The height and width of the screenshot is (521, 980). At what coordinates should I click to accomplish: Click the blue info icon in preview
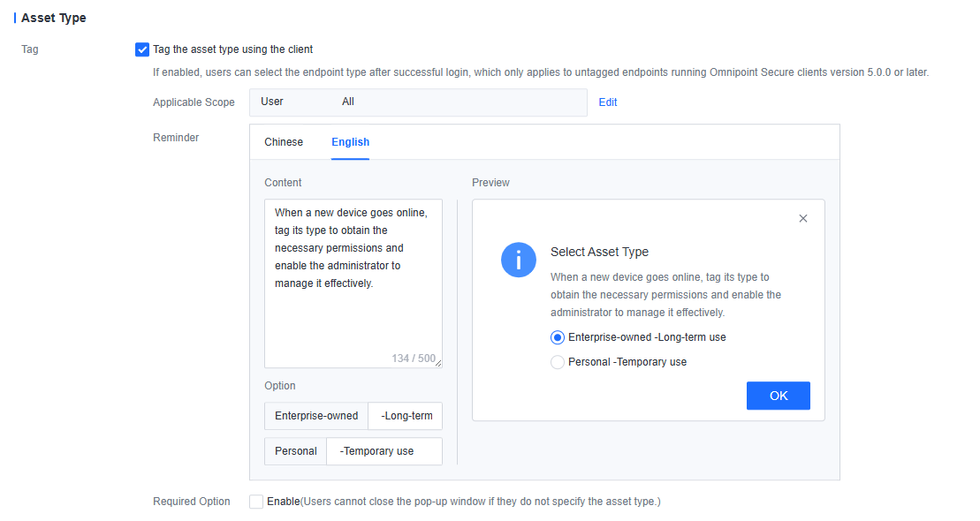click(518, 260)
